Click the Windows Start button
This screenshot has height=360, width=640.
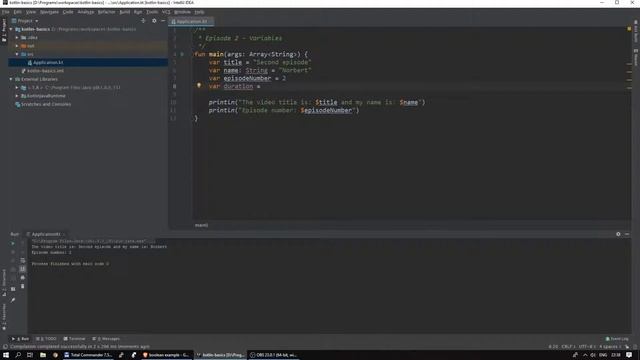click(x=6, y=355)
